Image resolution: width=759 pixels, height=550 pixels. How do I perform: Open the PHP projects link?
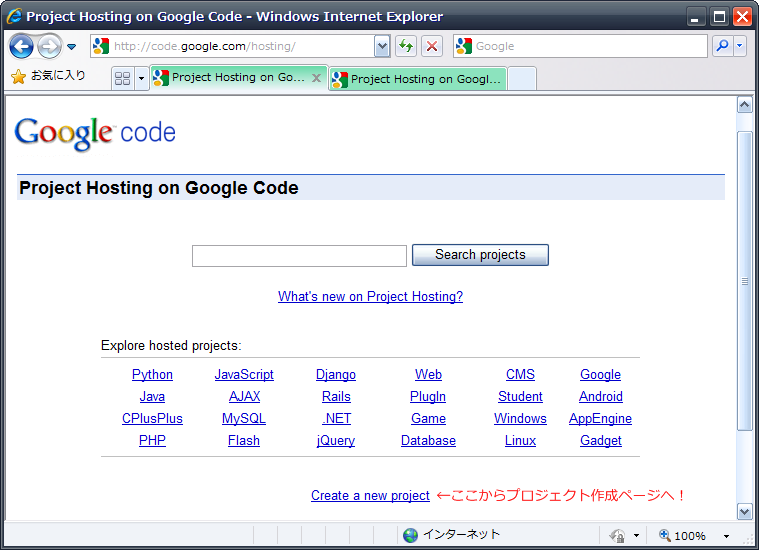point(152,441)
